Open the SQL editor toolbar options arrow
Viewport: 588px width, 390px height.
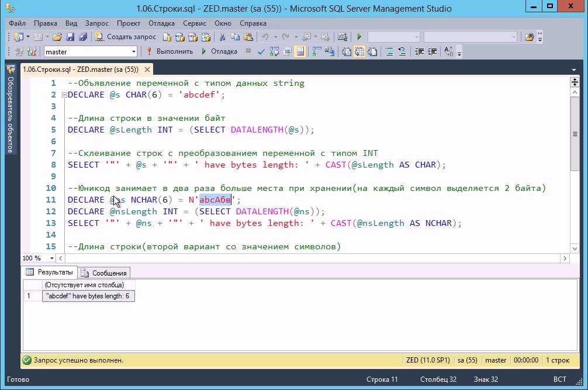coord(459,53)
